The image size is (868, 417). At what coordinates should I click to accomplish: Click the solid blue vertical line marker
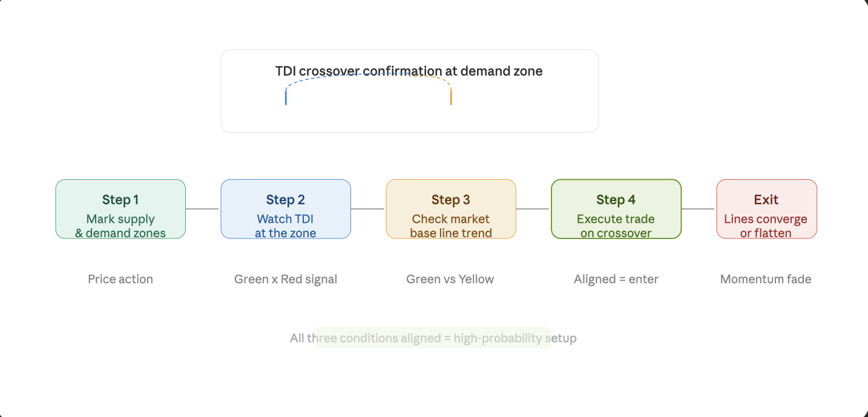coord(286,97)
